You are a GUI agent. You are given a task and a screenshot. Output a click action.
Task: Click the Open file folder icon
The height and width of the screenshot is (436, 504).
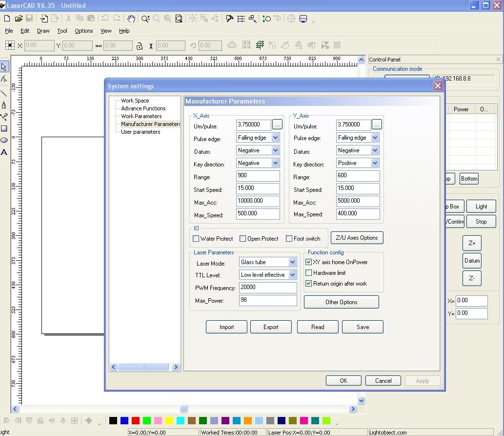pos(19,19)
